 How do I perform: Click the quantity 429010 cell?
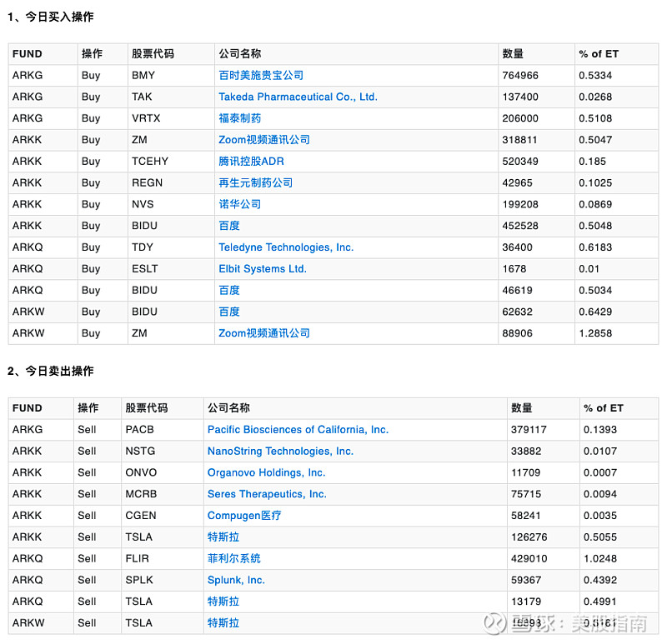[x=544, y=558]
